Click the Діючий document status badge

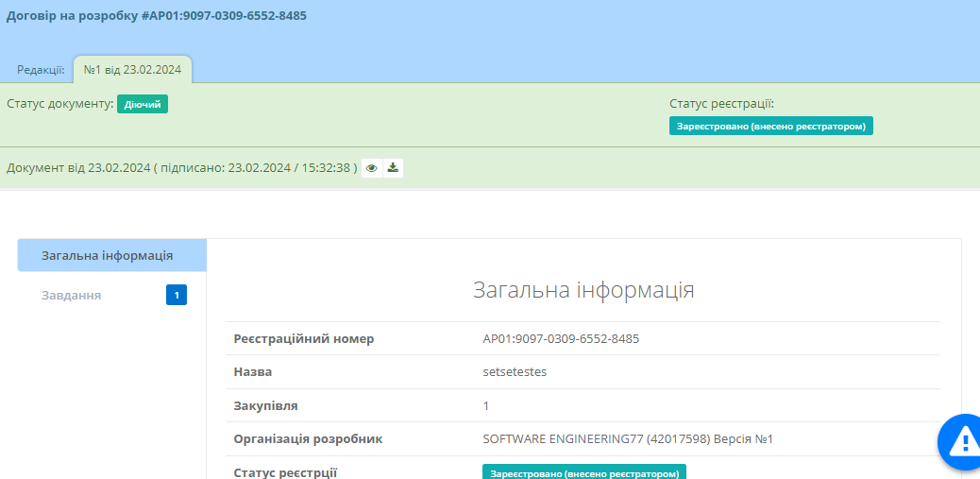(143, 104)
